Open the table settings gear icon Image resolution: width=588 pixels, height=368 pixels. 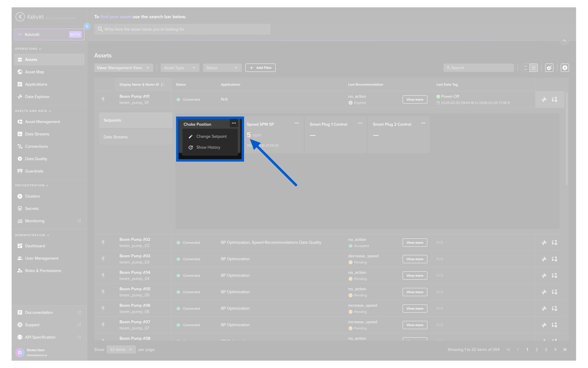click(549, 68)
